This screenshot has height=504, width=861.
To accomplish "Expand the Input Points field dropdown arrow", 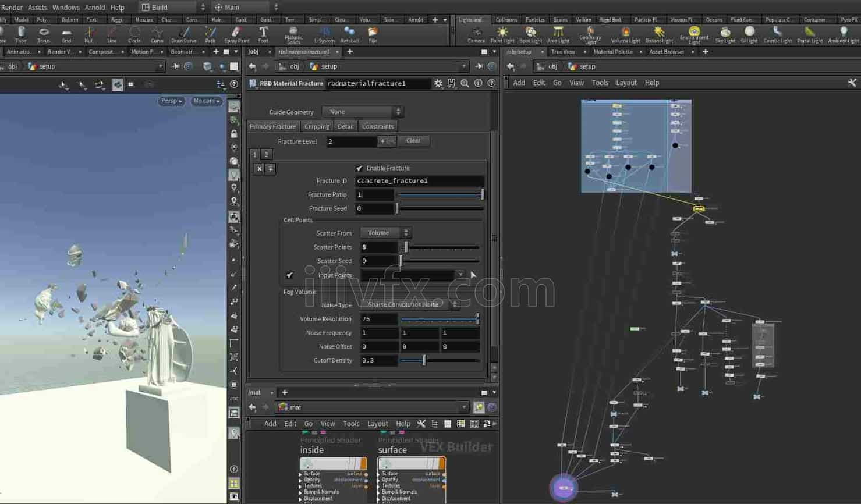I will point(460,275).
